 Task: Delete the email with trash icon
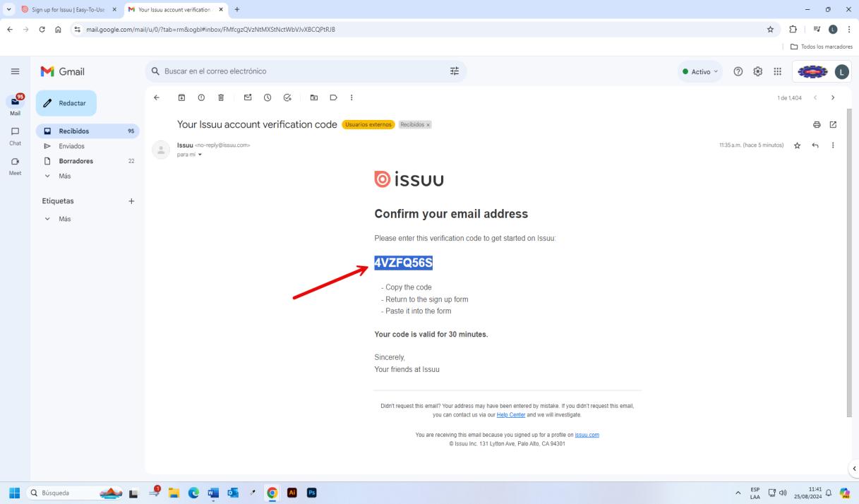(x=221, y=97)
